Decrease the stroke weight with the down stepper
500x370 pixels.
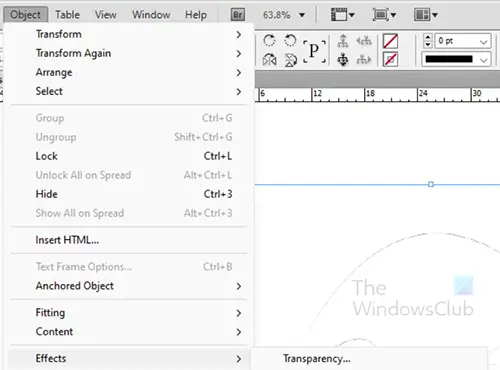[428, 45]
